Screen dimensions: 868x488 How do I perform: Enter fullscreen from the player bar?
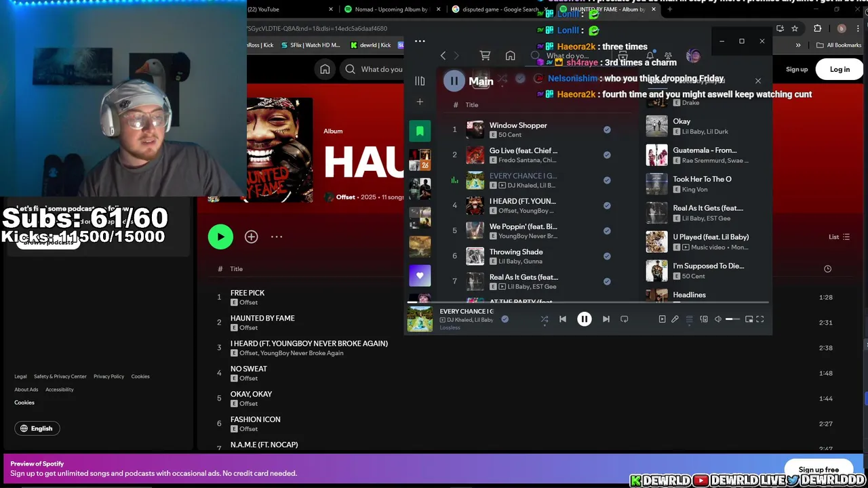pyautogui.click(x=760, y=319)
